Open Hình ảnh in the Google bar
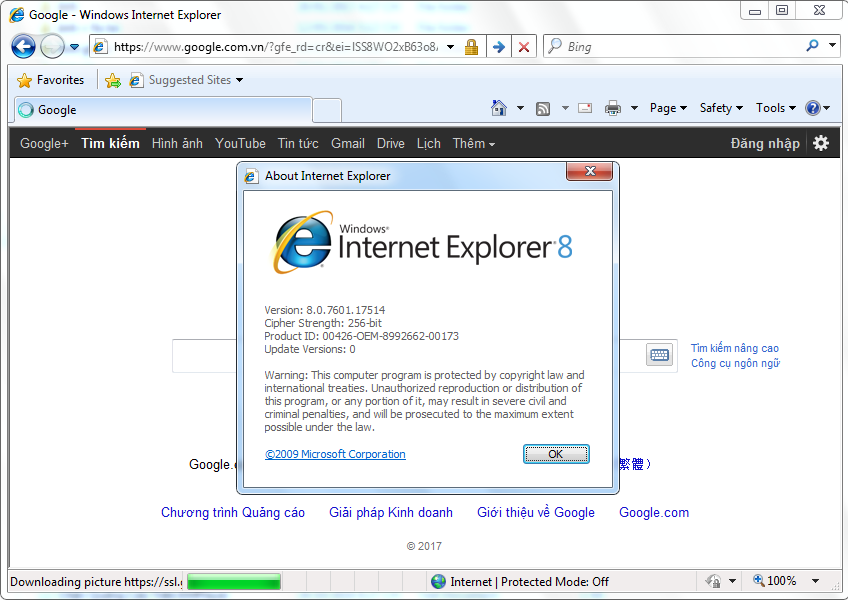The image size is (848, 600). coord(177,143)
